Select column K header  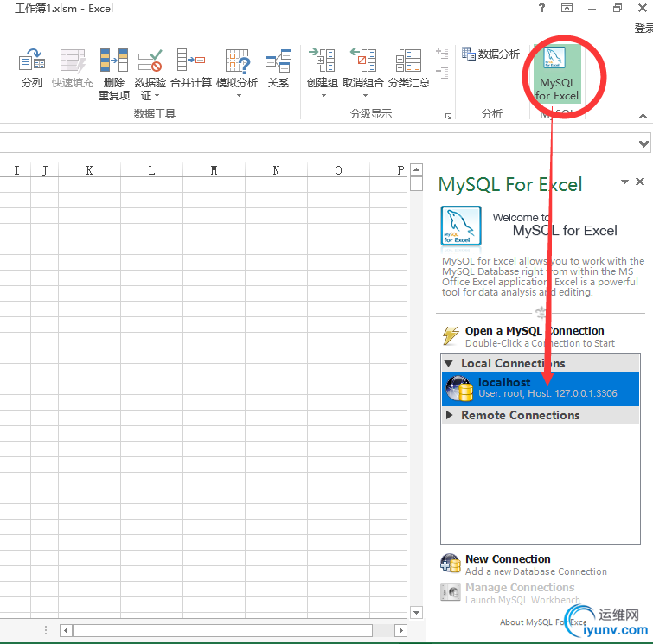tap(90, 170)
